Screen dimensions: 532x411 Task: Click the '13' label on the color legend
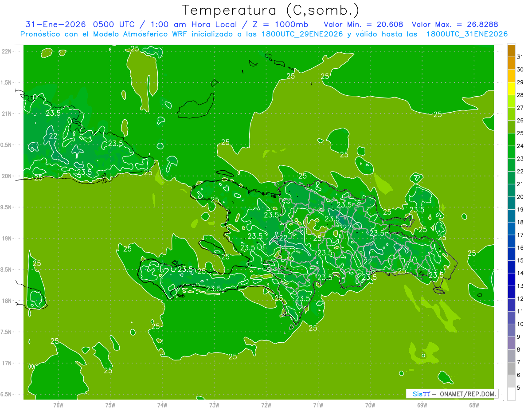pos(520,286)
